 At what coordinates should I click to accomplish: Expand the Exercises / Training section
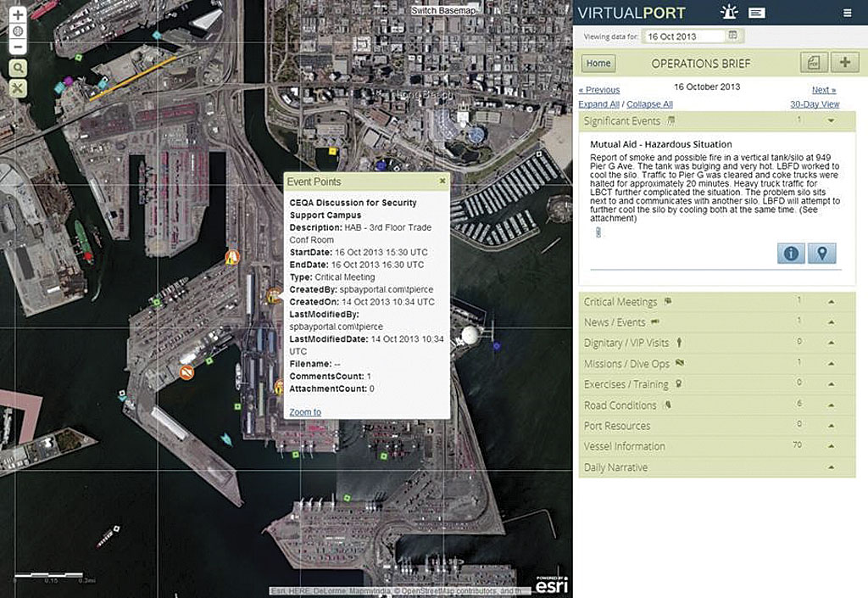tap(831, 384)
